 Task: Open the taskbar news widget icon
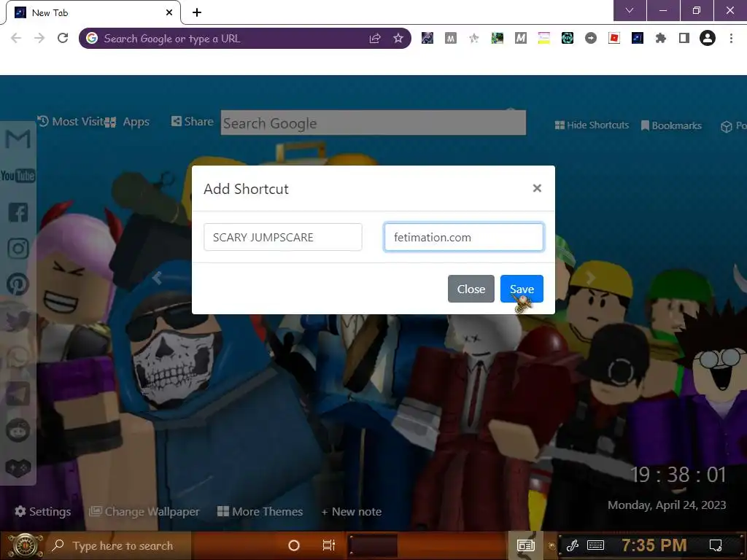point(526,545)
